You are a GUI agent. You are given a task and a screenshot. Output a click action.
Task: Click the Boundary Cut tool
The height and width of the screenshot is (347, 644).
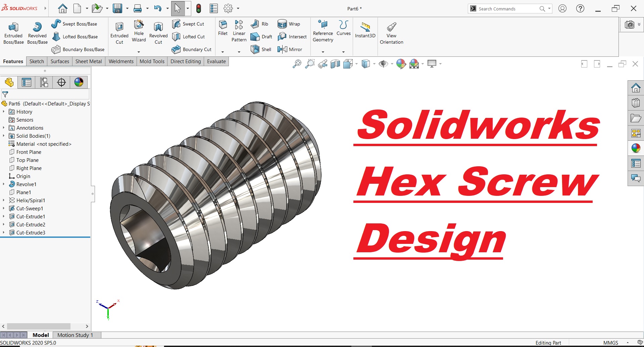(x=192, y=49)
